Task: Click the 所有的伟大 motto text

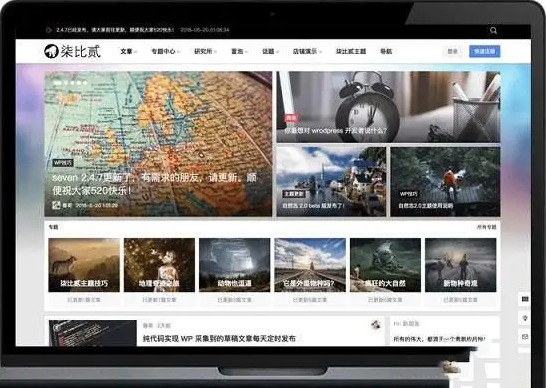Action: (439, 339)
